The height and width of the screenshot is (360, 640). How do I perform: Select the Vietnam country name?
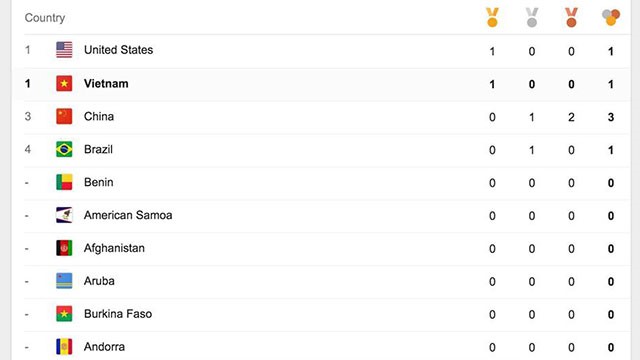point(106,84)
